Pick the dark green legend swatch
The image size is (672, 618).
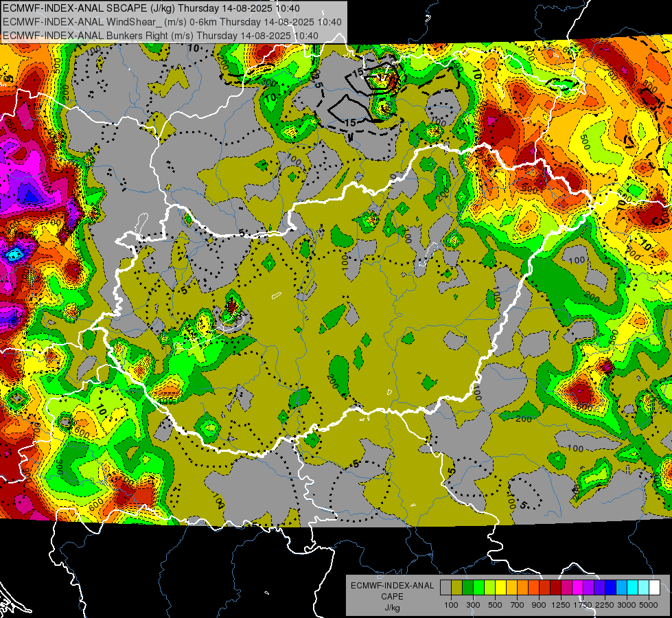point(467,588)
